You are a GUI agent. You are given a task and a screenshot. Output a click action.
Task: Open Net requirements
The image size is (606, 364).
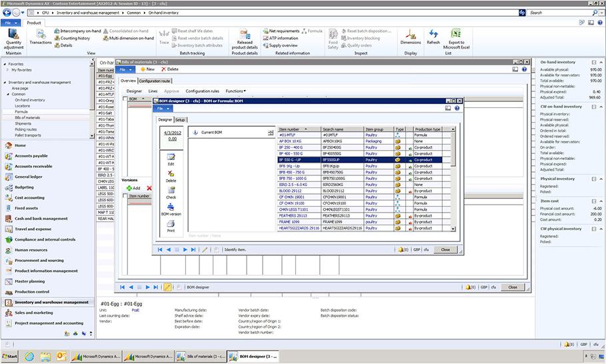pos(281,31)
